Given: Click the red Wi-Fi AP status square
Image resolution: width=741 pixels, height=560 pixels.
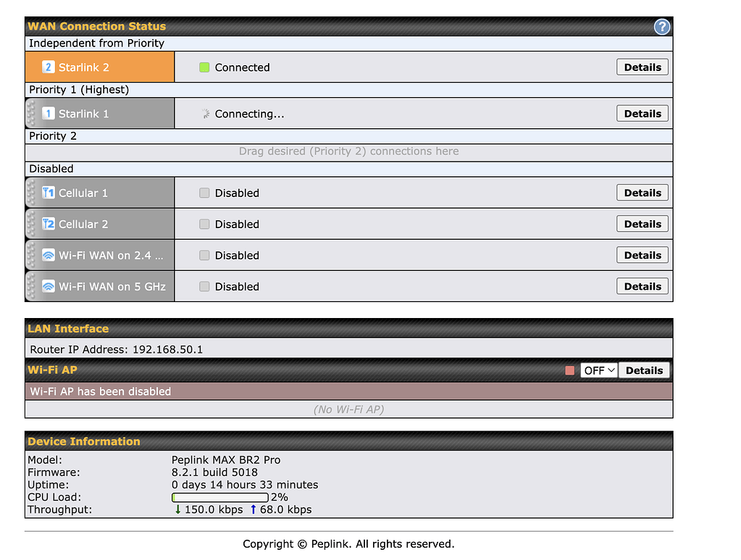Looking at the screenshot, I should (570, 370).
